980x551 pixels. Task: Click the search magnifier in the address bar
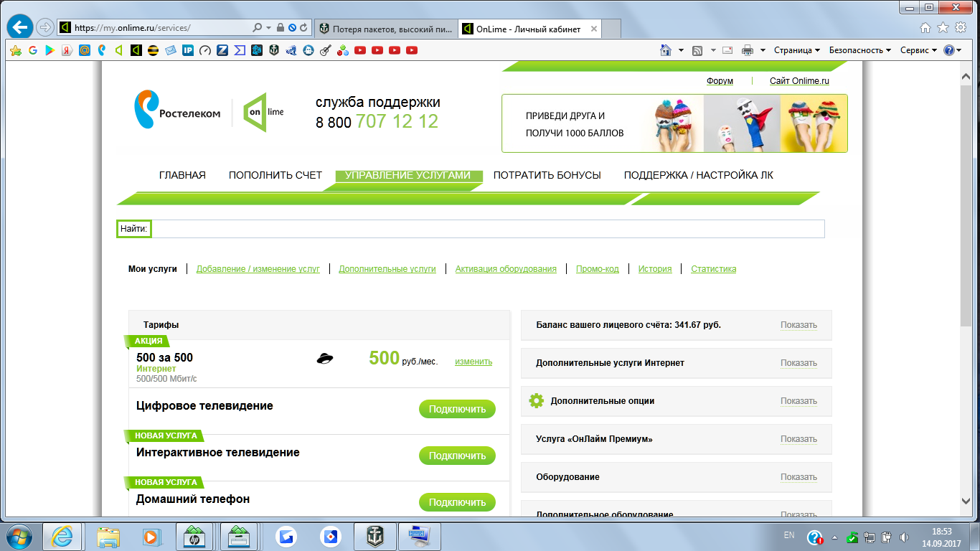[x=258, y=28]
